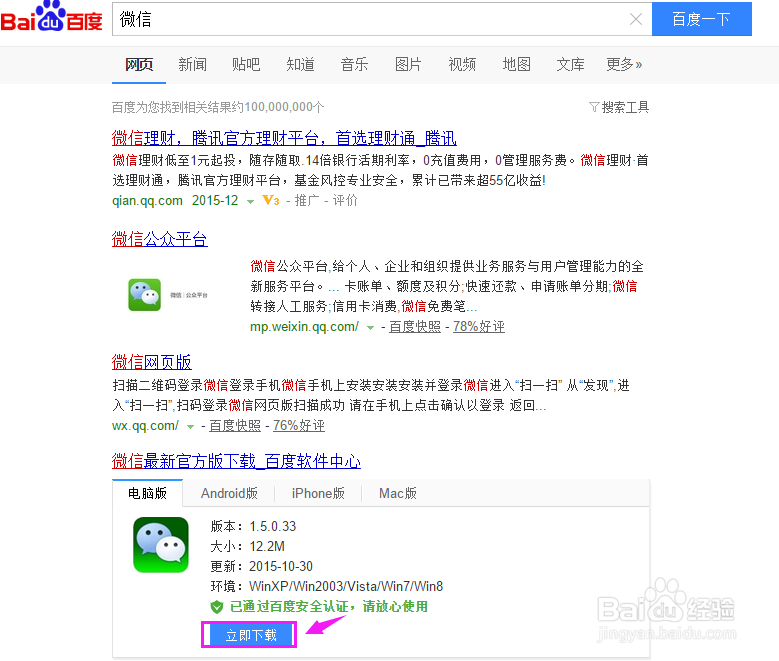
Task: Click the wx.qq.com/ green URL
Action: pyautogui.click(x=145, y=426)
